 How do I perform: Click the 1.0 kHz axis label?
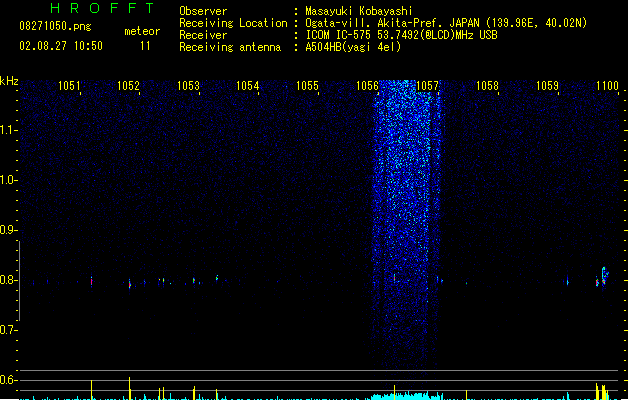click(8, 180)
